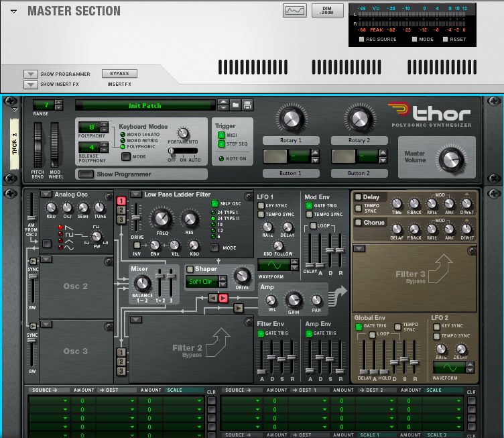Click the left-arrow Shaper routing button
The height and width of the screenshot is (438, 504).
pos(212,298)
